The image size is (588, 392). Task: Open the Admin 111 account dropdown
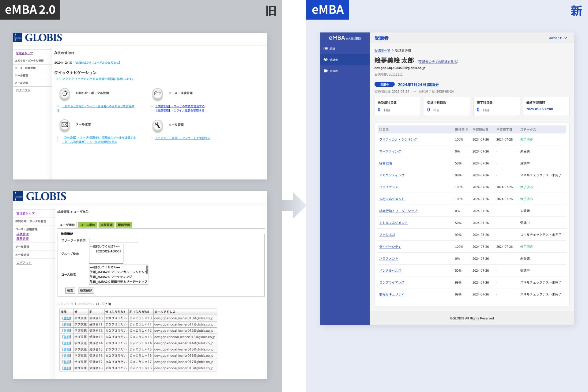coord(558,38)
